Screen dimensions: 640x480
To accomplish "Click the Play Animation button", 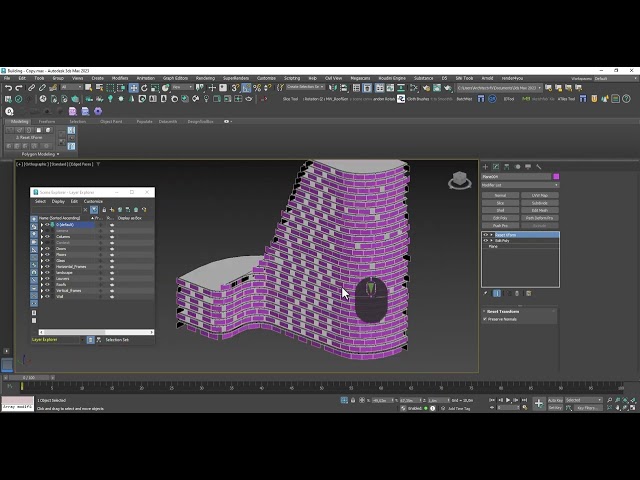I will pyautogui.click(x=508, y=400).
